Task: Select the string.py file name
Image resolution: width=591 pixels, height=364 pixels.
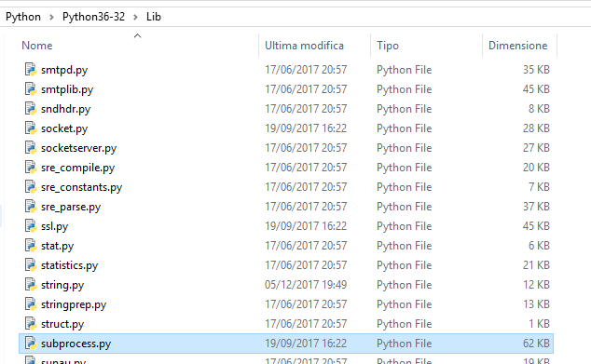Action: pyautogui.click(x=62, y=285)
